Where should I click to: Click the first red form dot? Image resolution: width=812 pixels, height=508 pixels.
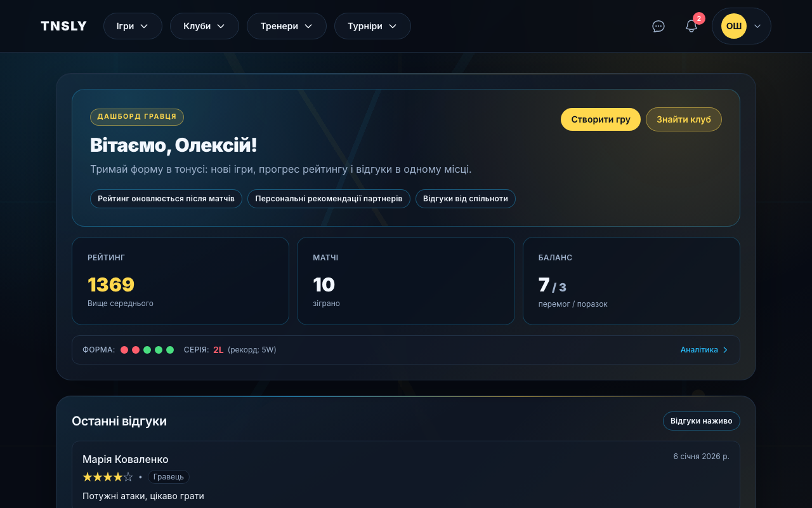[124, 350]
